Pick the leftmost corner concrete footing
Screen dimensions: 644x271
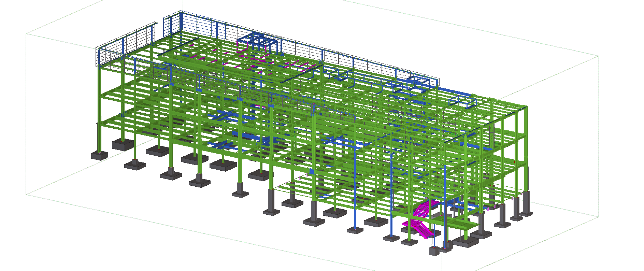99,155
